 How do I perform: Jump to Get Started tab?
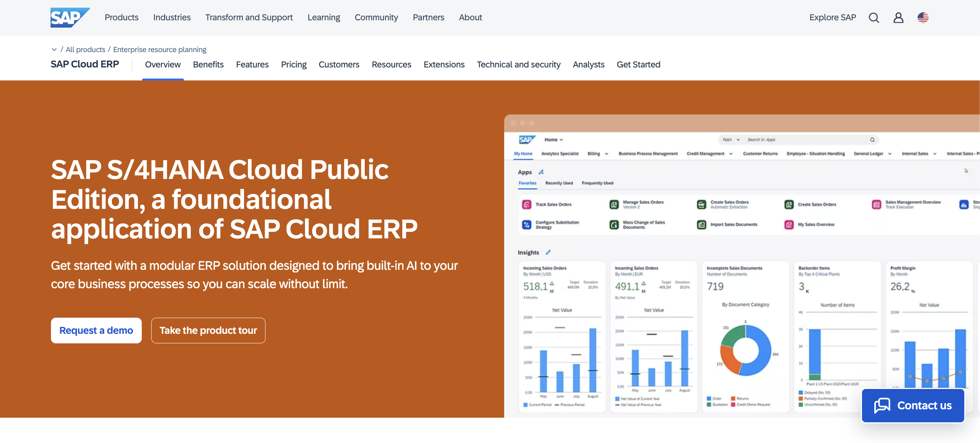[639, 64]
